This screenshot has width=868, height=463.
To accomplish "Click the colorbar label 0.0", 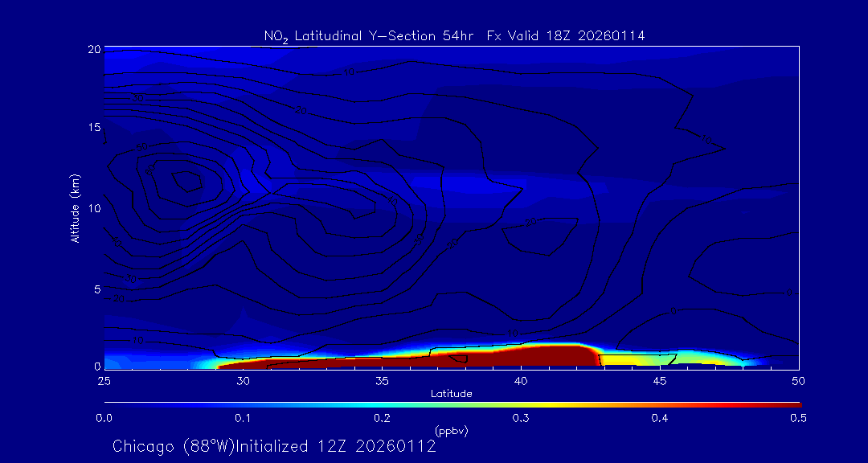I will point(104,418).
